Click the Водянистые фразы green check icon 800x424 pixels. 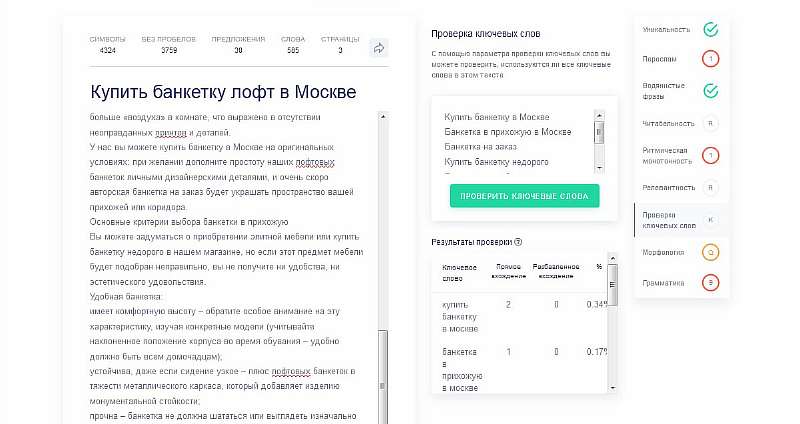[x=710, y=91]
